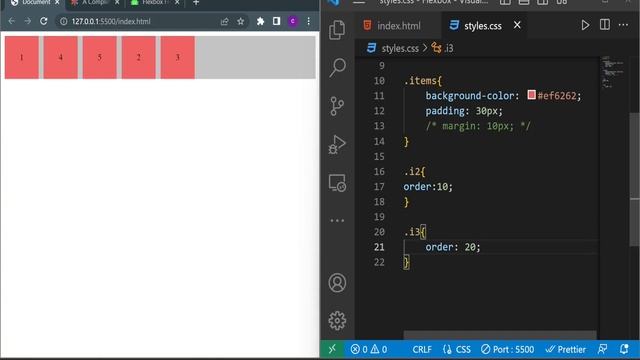
Task: Open remote window indicator in status bar
Action: 332,349
